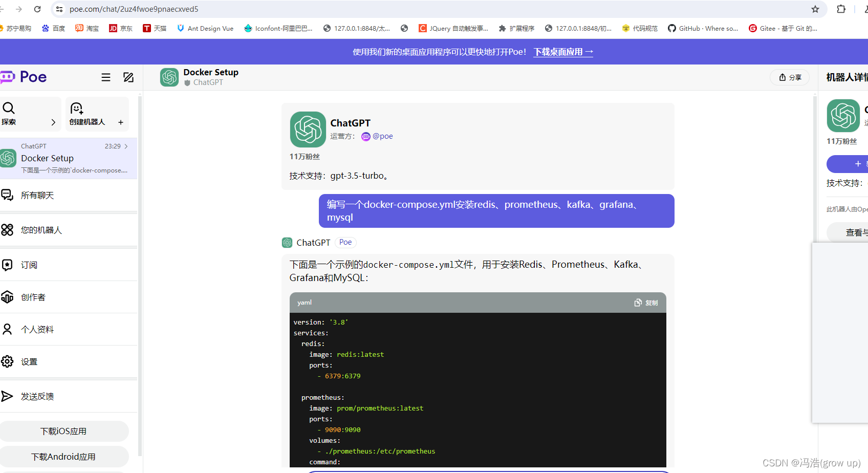Open the code standards bookmark

coord(640,28)
